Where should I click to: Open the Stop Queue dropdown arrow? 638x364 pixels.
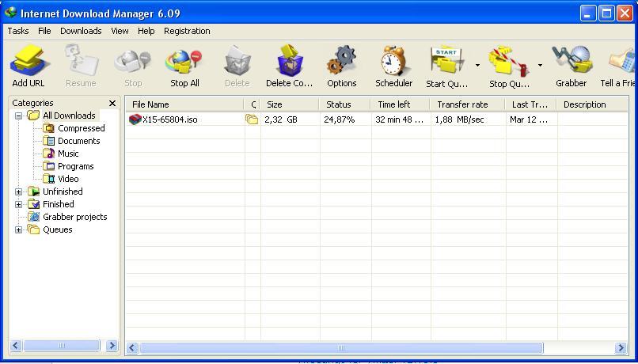pyautogui.click(x=540, y=66)
